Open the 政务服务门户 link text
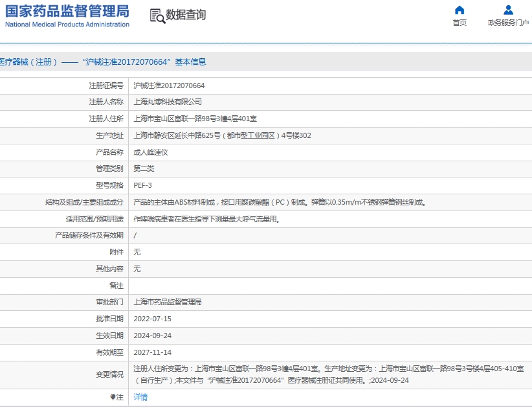Image resolution: width=532 pixels, height=410 pixels. coord(508,23)
